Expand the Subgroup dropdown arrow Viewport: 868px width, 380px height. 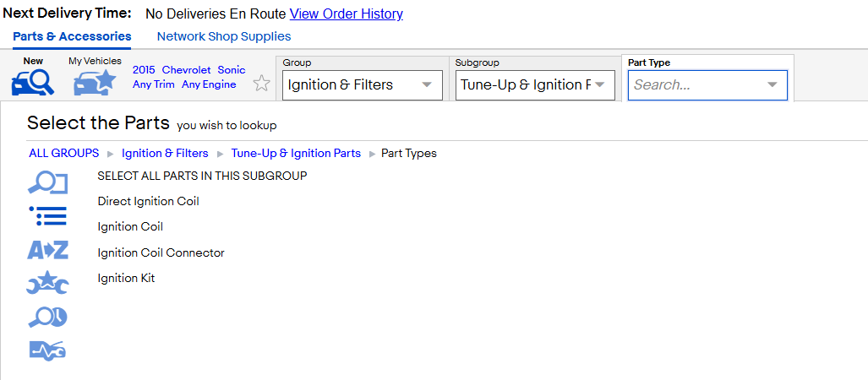pyautogui.click(x=599, y=84)
